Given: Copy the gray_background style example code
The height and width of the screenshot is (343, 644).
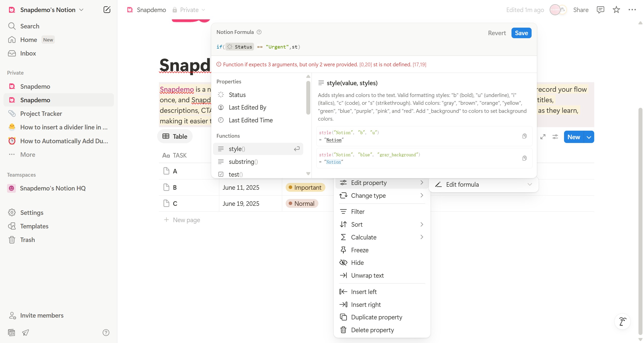Looking at the screenshot, I should [524, 158].
